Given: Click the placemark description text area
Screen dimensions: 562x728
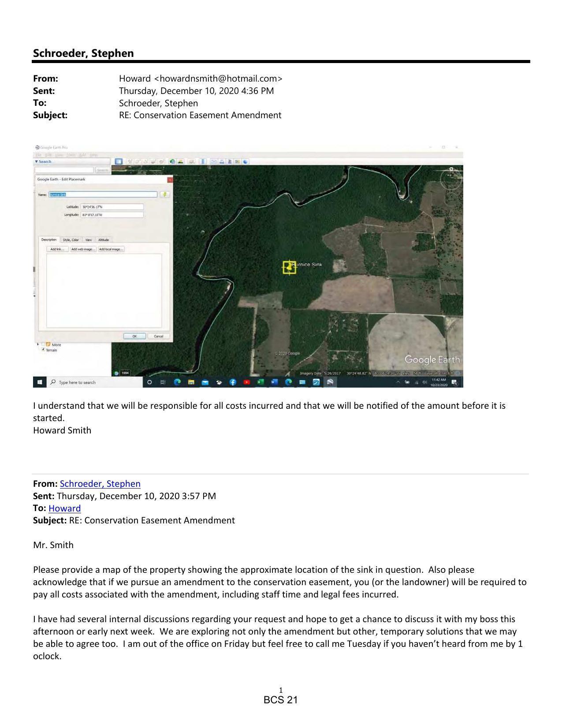Looking at the screenshot, I should point(104,291).
